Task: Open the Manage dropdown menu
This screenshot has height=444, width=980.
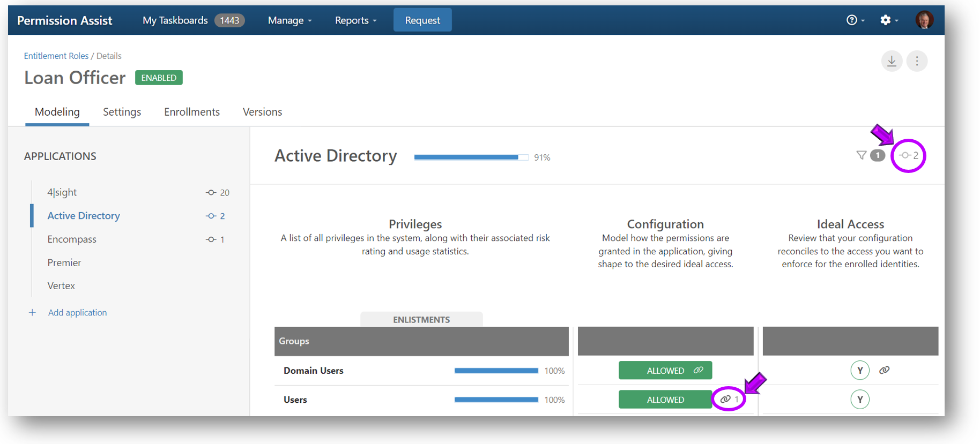Action: 289,20
